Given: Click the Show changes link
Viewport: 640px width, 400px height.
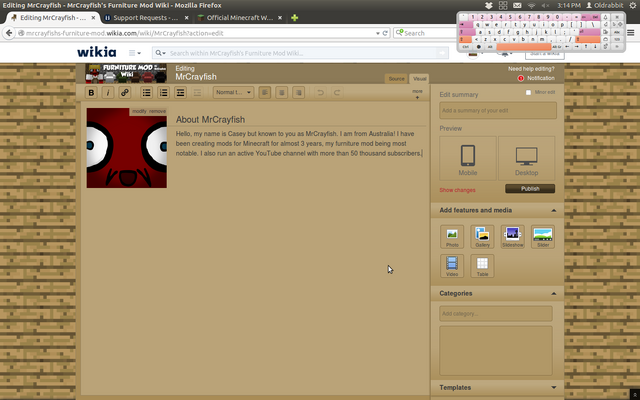Looking at the screenshot, I should click(x=457, y=190).
